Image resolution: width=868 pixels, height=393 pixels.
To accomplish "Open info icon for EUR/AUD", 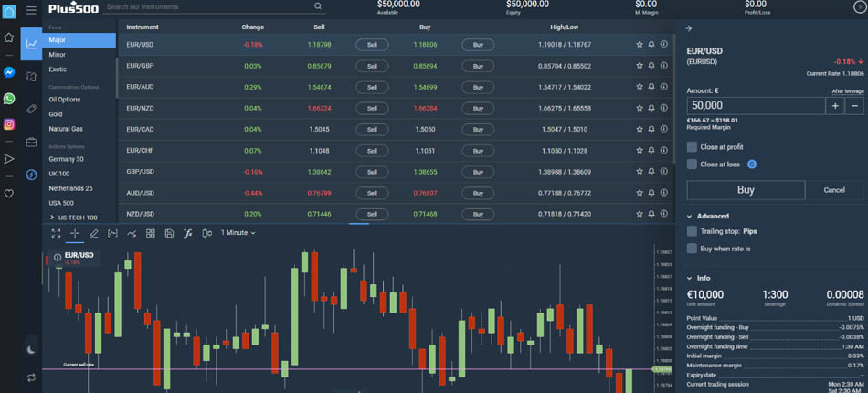I will (663, 86).
